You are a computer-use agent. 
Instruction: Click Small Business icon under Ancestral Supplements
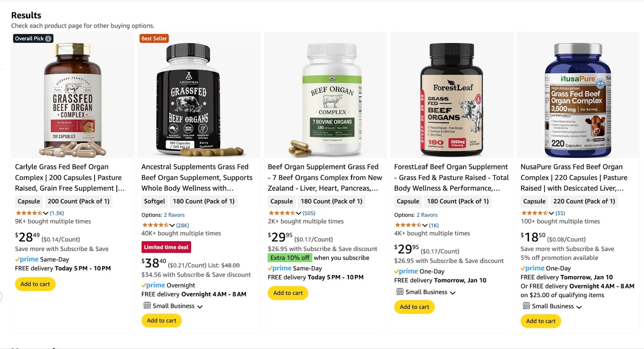point(147,306)
